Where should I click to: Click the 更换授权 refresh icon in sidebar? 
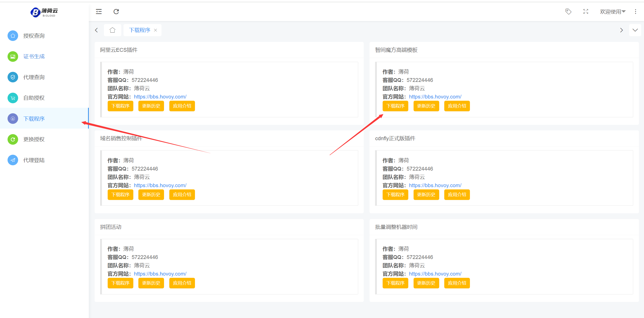[x=13, y=139]
